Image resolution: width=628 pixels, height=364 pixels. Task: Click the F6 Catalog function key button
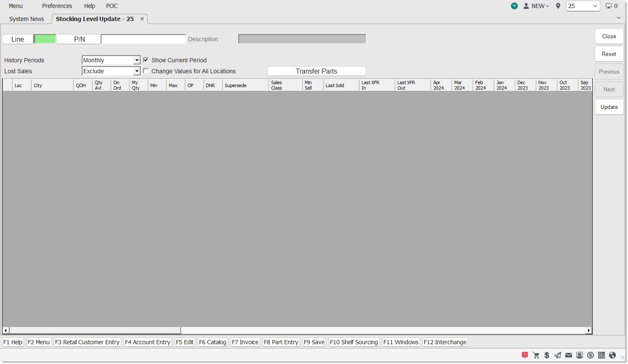(x=213, y=342)
